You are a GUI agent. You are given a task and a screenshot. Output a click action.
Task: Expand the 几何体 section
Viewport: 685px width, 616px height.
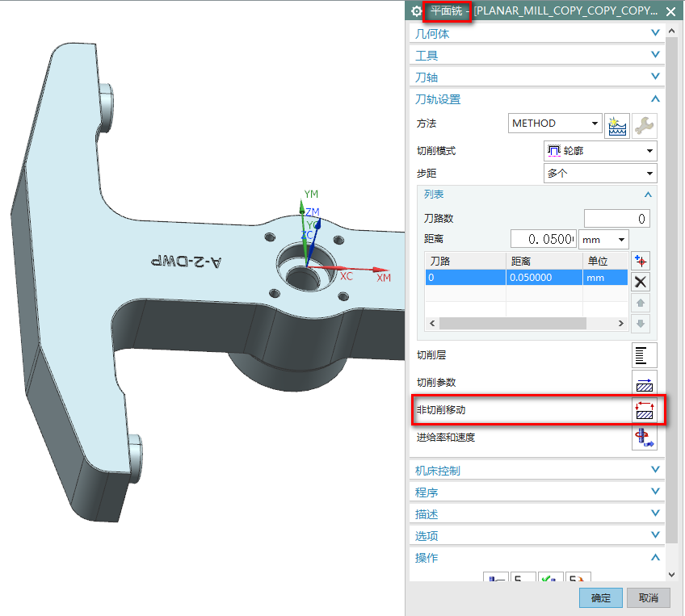[536, 34]
